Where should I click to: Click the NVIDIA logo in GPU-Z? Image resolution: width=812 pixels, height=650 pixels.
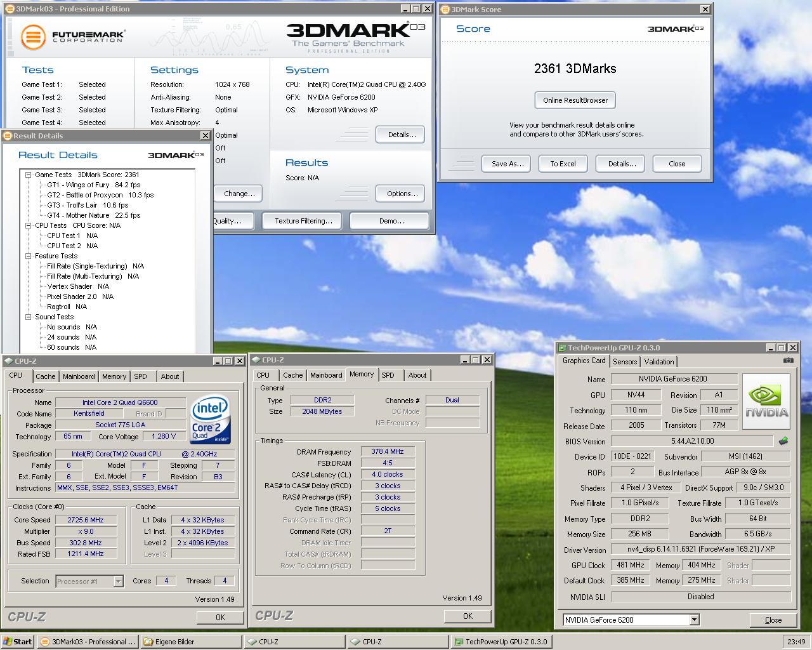point(766,402)
